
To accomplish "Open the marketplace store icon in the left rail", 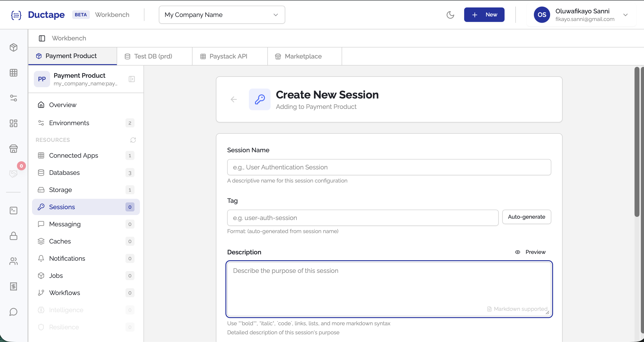I will click(14, 149).
